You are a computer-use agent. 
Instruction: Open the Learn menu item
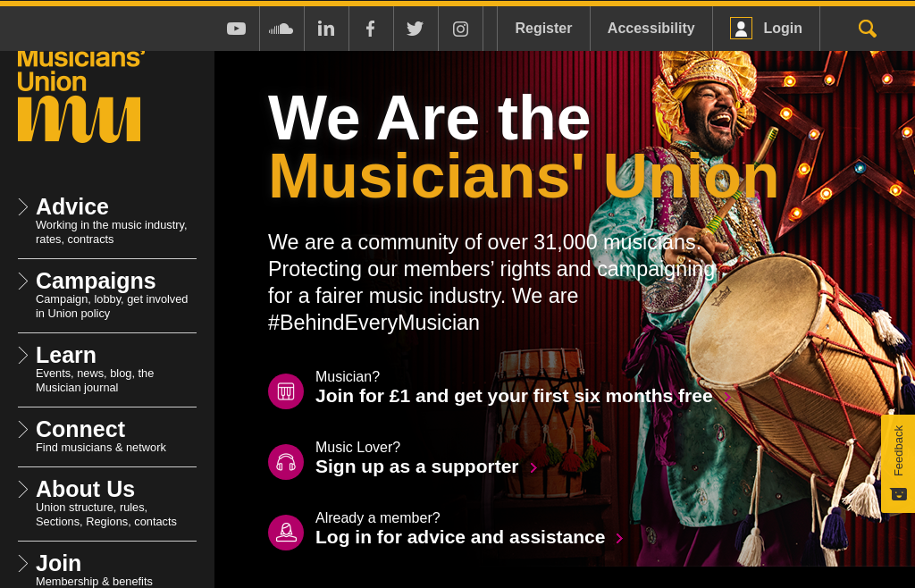coord(66,355)
